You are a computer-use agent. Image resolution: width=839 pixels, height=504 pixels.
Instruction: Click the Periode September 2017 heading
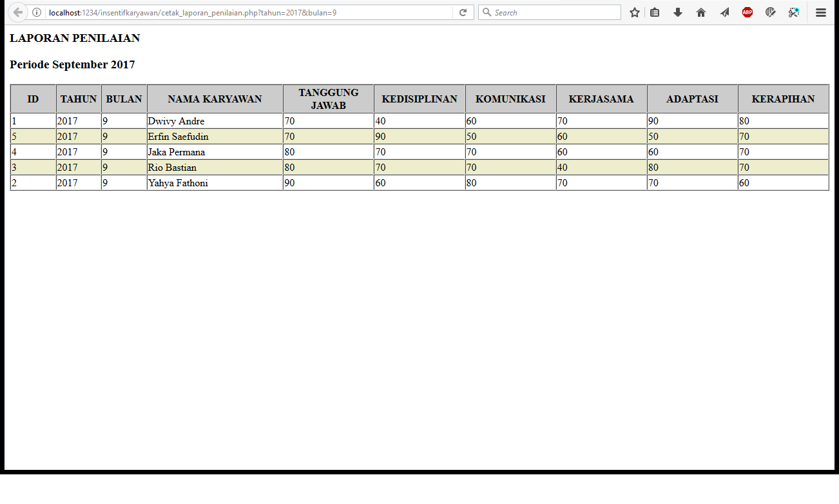[72, 64]
